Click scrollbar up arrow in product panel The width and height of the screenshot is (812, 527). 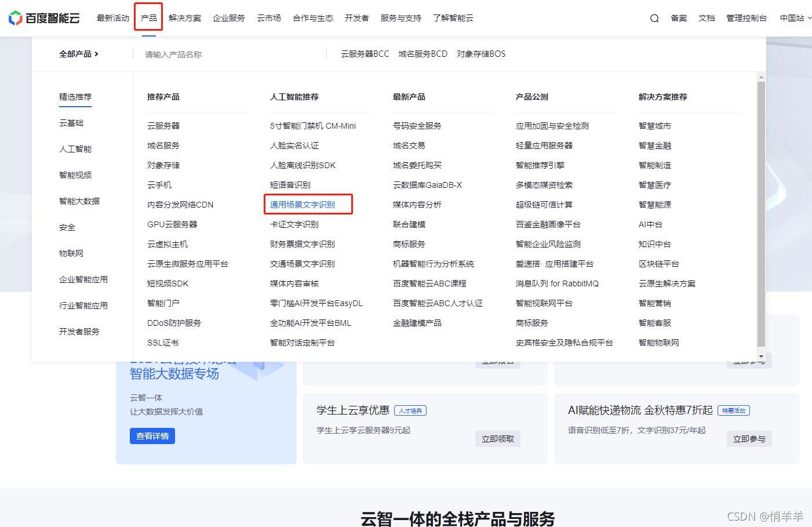(761, 77)
